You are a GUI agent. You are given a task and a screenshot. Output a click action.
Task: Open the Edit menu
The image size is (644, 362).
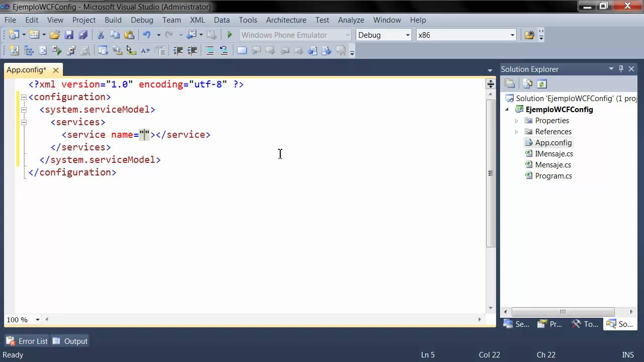[32, 20]
